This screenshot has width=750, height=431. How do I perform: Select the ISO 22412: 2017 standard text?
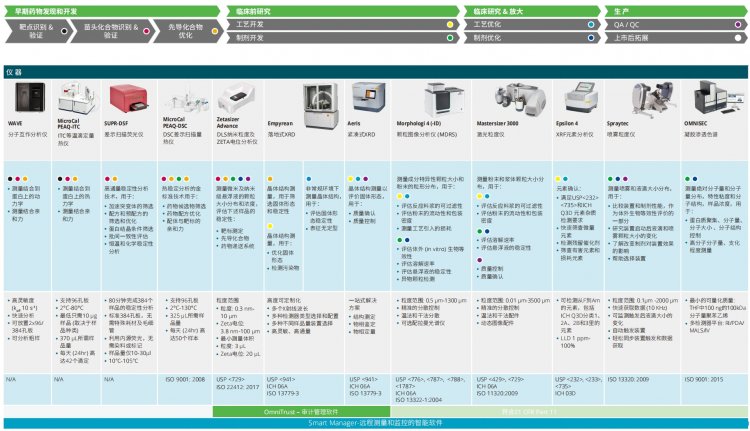pos(238,387)
